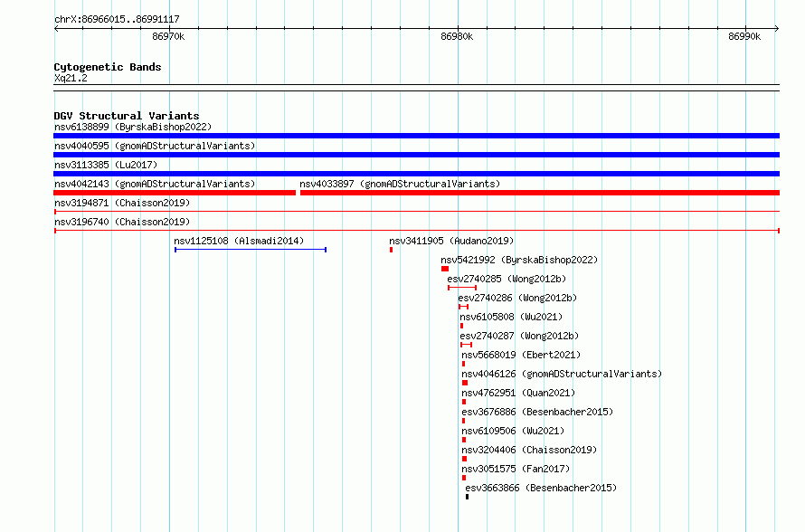Click the red marker under esv3676886
805x532 pixels.
pos(464,421)
